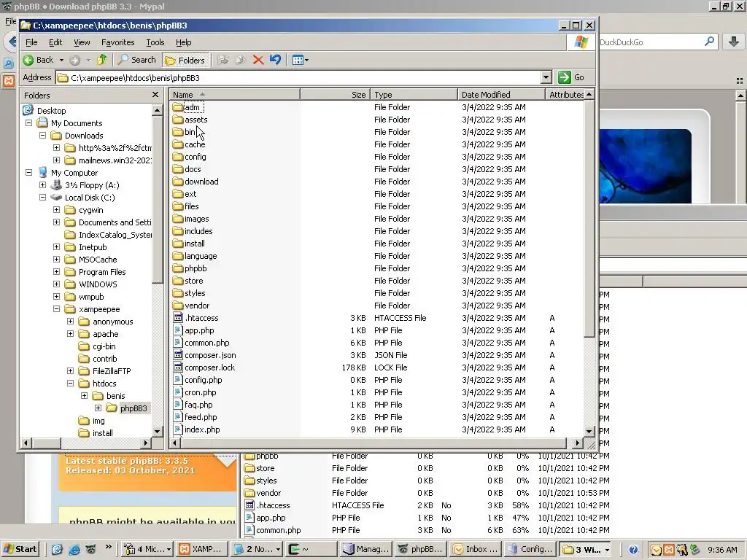The width and height of the screenshot is (747, 560).
Task: Expand the Program Files folder node
Action: tap(56, 271)
